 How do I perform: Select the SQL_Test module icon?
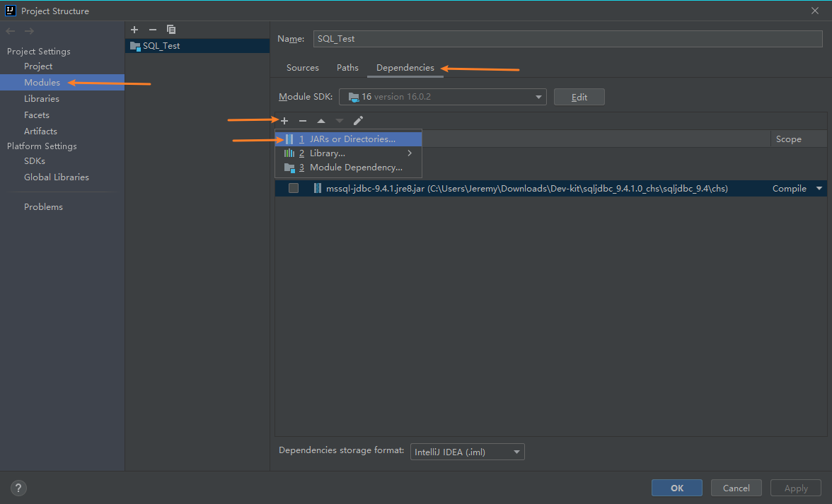[x=135, y=45]
